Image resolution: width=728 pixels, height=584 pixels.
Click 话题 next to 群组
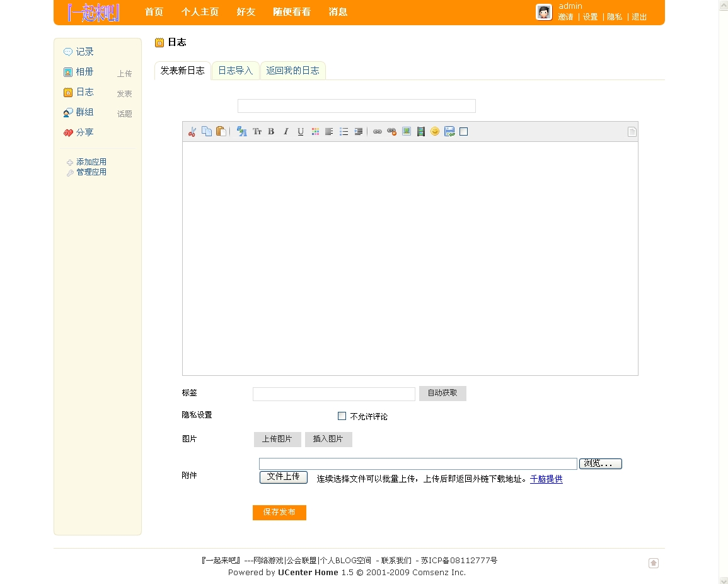click(124, 114)
